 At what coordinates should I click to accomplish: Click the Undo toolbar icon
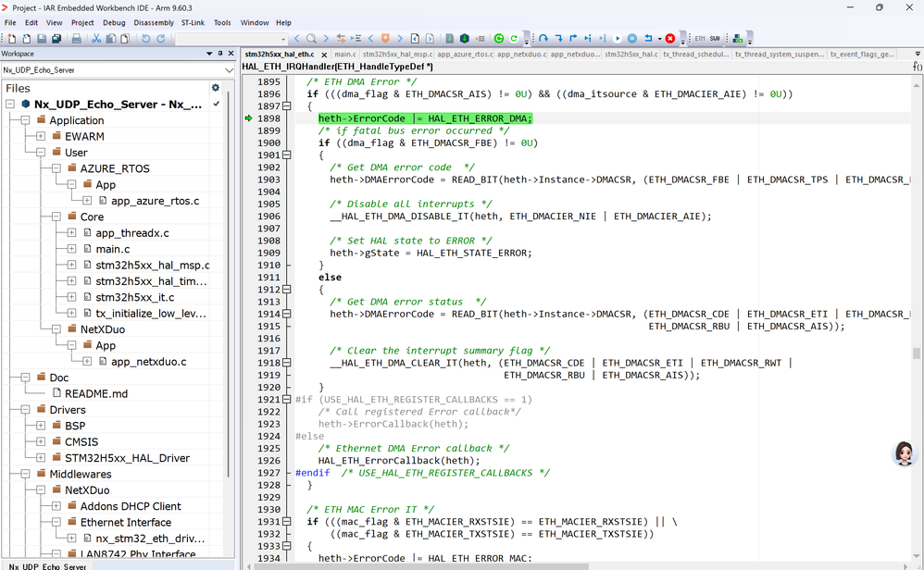pyautogui.click(x=145, y=39)
